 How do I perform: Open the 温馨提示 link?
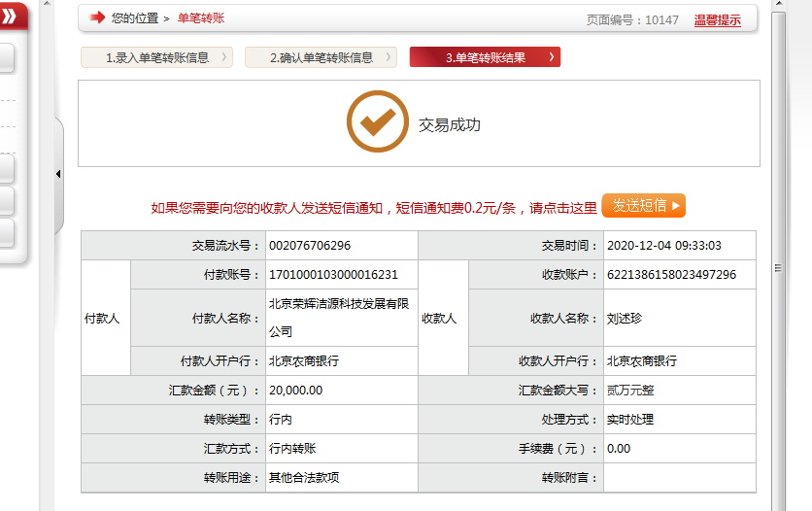coord(717,19)
